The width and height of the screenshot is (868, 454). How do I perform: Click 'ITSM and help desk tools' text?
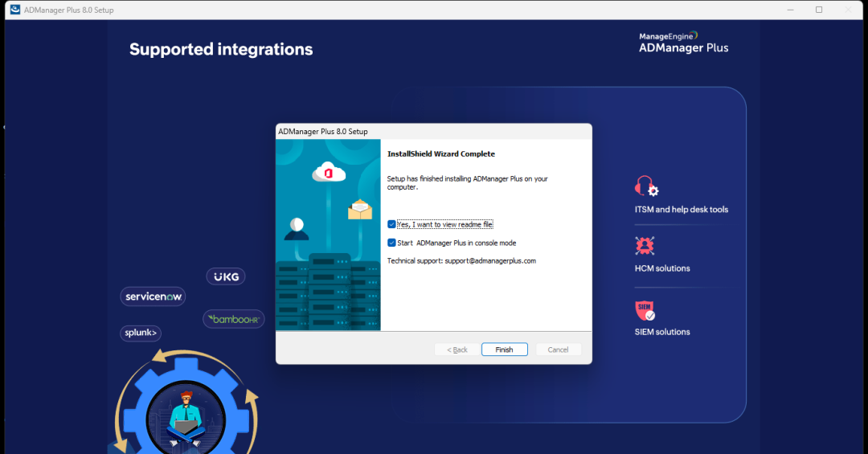pos(682,209)
